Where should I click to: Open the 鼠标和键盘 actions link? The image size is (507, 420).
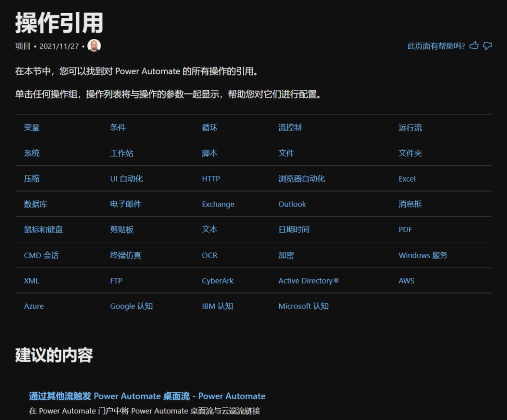(43, 229)
